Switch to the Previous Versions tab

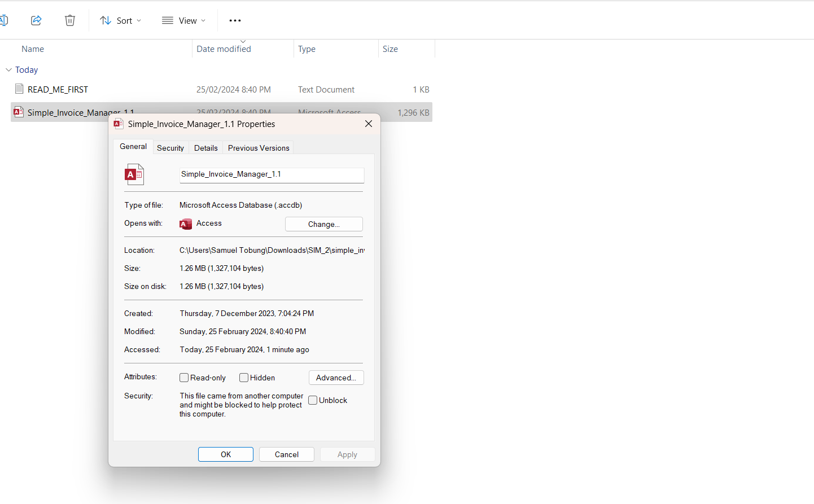[259, 148]
